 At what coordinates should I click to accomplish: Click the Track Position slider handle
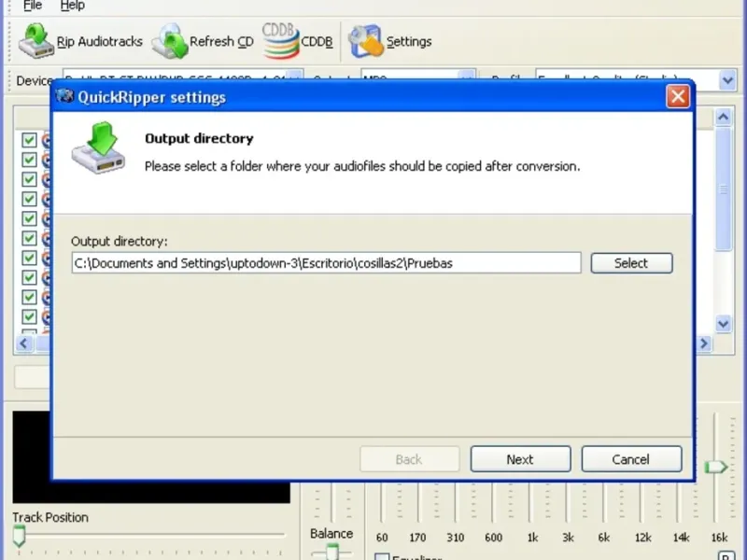pyautogui.click(x=19, y=536)
